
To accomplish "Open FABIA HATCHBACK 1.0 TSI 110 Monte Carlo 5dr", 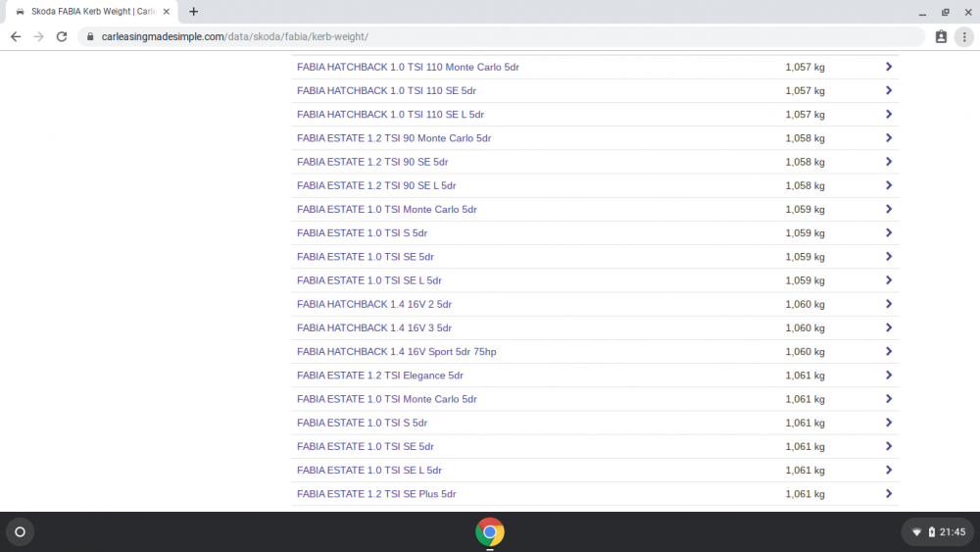I will tap(408, 67).
